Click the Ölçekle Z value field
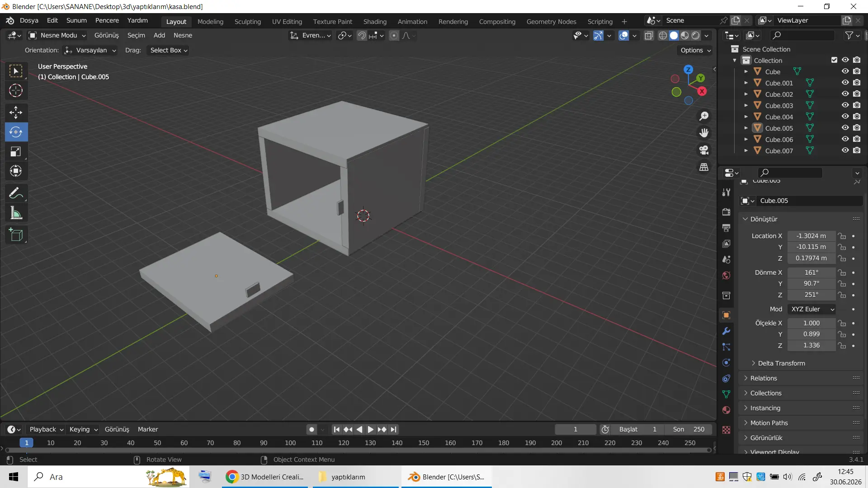The width and height of the screenshot is (868, 488). 811,345
